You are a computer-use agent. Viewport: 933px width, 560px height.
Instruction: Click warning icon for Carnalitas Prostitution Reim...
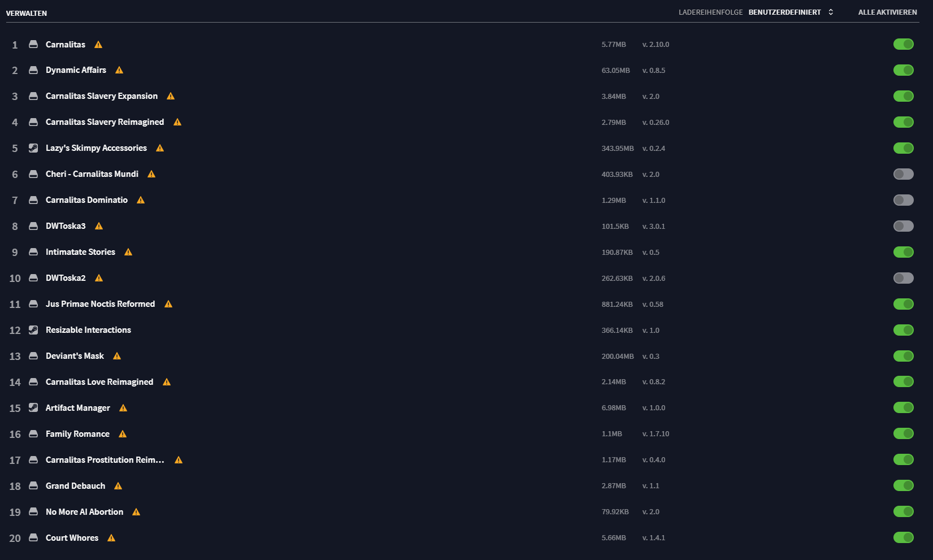click(x=179, y=460)
